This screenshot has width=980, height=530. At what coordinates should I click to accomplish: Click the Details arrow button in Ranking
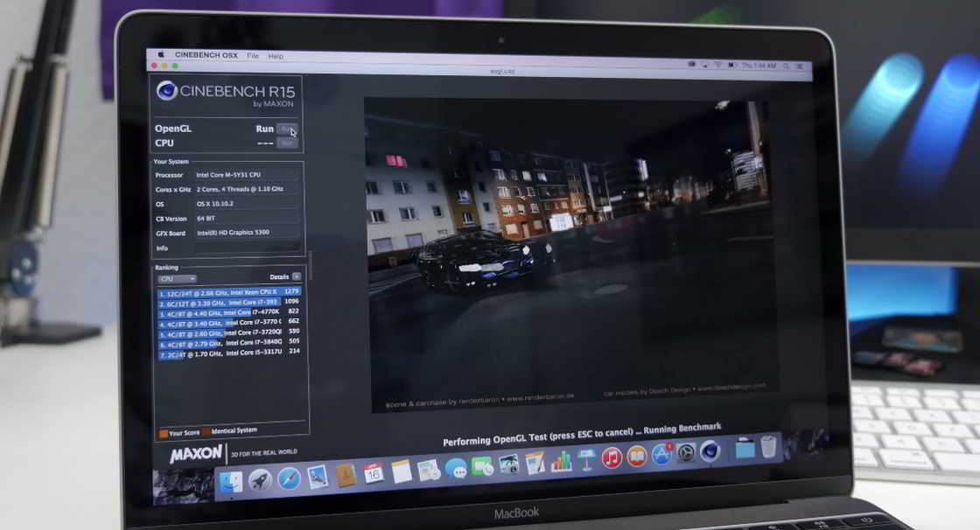(297, 276)
